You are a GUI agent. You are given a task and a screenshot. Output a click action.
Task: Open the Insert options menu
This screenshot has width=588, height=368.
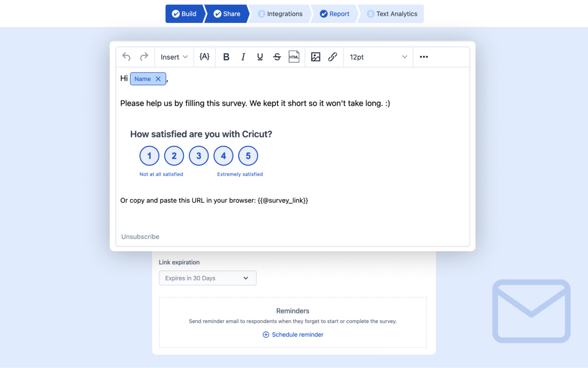point(173,57)
